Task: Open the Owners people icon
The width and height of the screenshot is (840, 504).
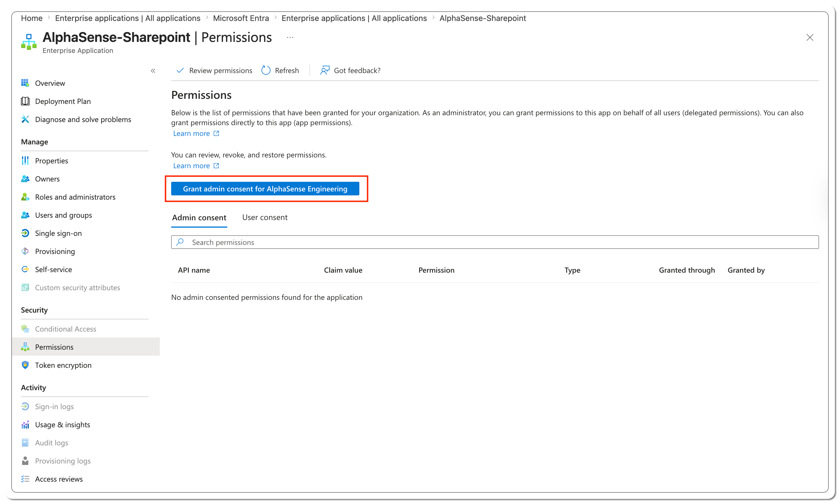Action: tap(25, 179)
